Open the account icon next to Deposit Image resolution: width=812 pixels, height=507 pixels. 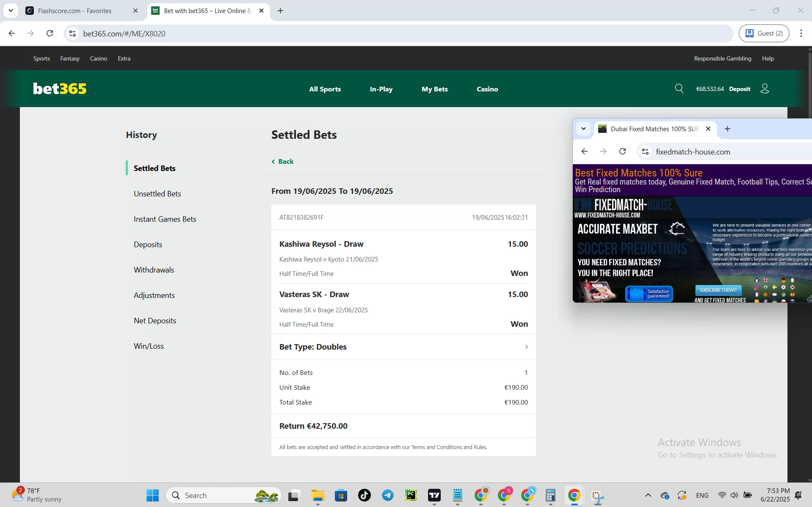(x=765, y=88)
